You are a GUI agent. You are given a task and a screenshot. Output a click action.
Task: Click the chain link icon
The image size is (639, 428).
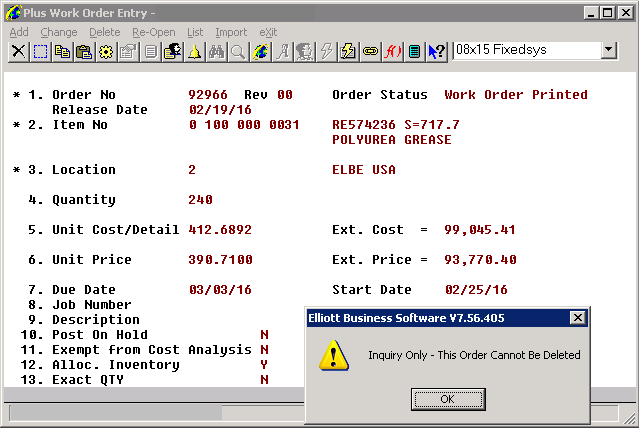370,52
